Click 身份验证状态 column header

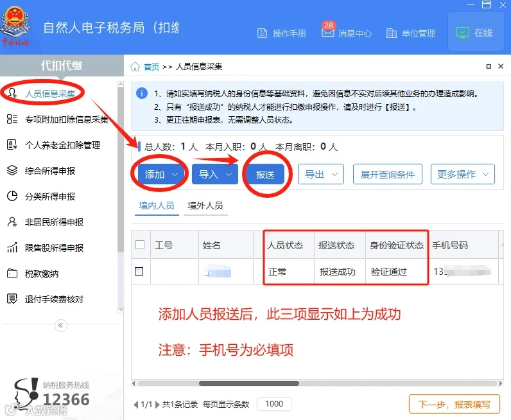coord(397,245)
